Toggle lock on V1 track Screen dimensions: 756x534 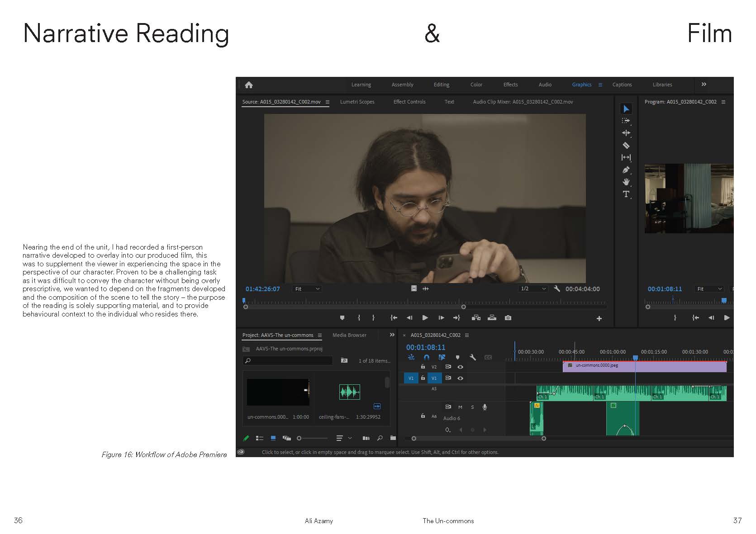pyautogui.click(x=423, y=378)
